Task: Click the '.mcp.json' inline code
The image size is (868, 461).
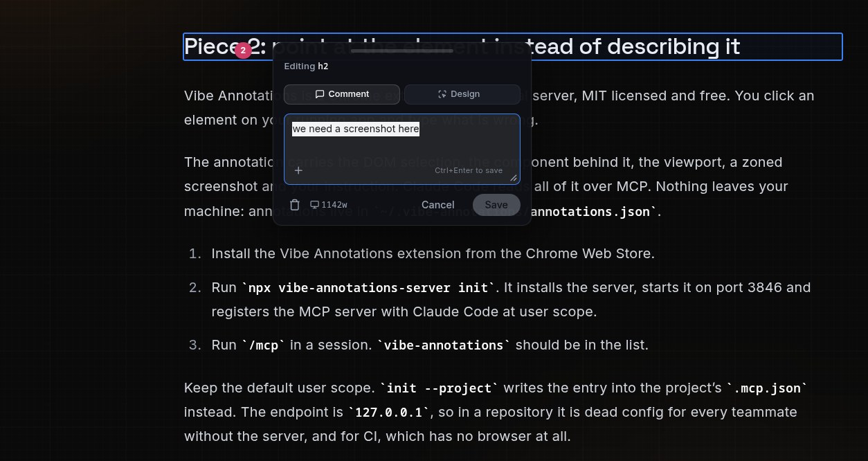Action: pyautogui.click(x=767, y=388)
